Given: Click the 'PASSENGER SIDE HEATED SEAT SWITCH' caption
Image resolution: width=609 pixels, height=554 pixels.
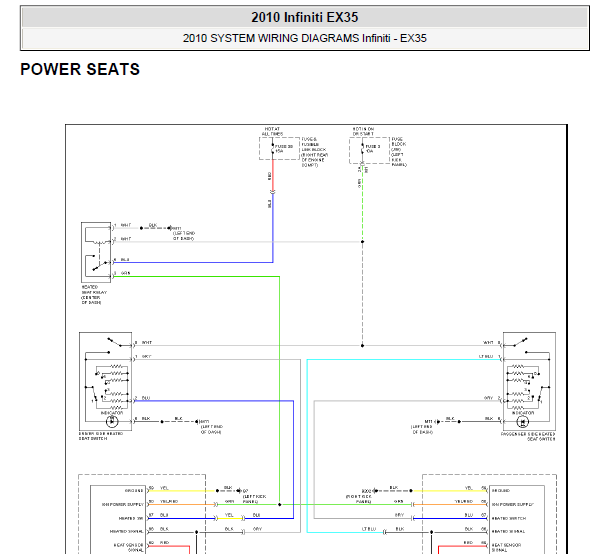Looking at the screenshot, I should point(528,436).
